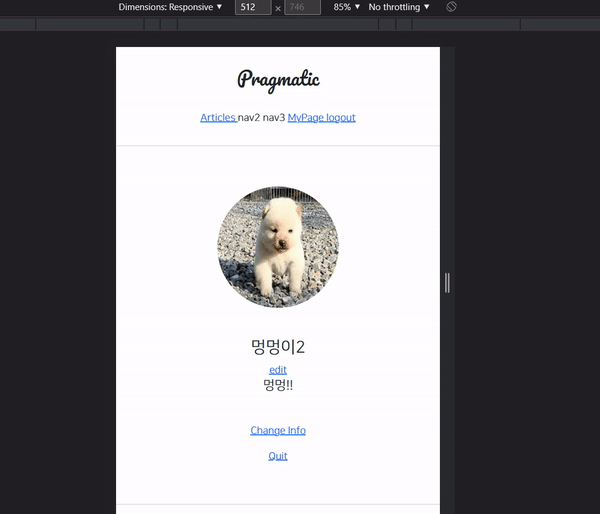
Task: Click the Quit link
Action: 278,456
